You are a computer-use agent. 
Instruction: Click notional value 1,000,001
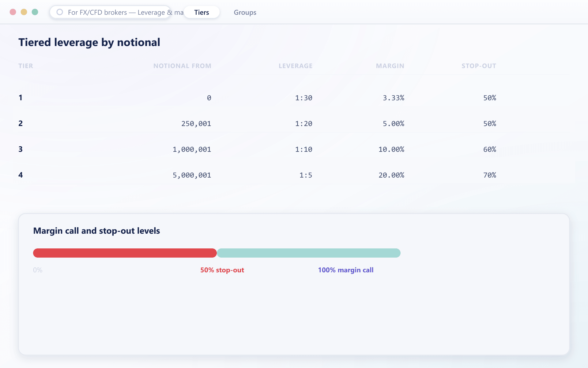(192, 149)
